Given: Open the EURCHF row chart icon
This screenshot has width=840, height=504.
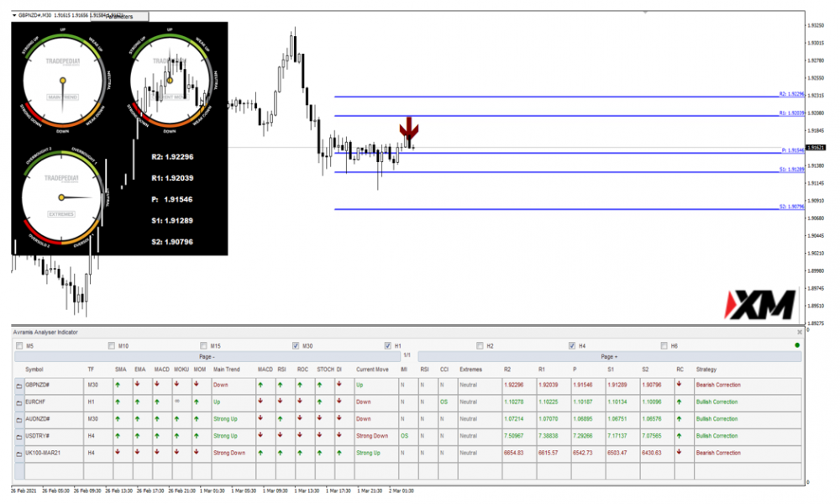Looking at the screenshot, I should pos(18,402).
